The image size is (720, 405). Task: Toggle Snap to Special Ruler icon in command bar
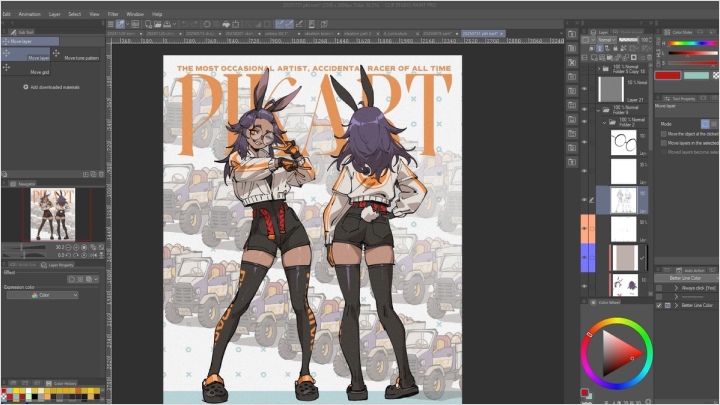pyautogui.click(x=289, y=24)
